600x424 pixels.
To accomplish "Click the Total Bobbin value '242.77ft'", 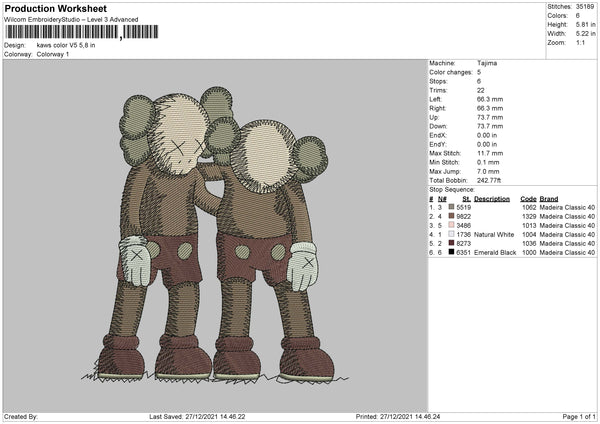I will [x=489, y=180].
